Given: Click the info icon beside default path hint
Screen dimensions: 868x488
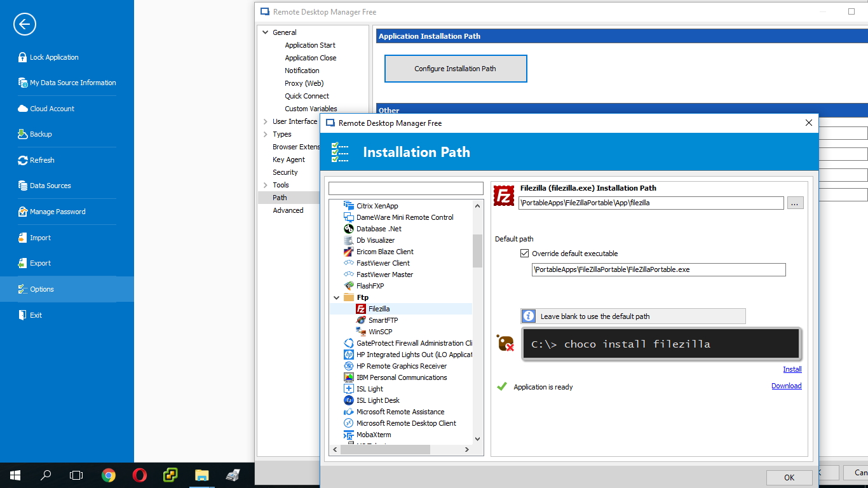Looking at the screenshot, I should coord(529,316).
